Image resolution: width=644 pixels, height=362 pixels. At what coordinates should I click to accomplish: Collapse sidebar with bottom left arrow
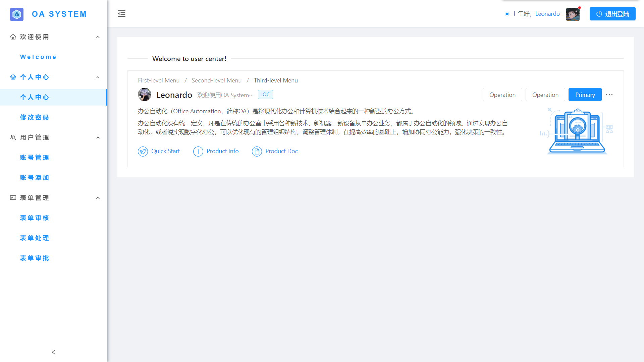click(x=54, y=352)
